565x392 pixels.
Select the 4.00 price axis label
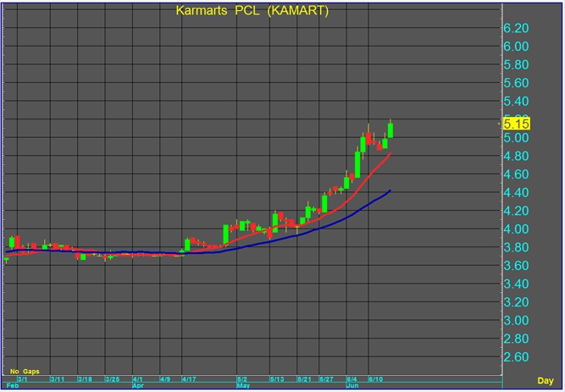[x=516, y=229]
